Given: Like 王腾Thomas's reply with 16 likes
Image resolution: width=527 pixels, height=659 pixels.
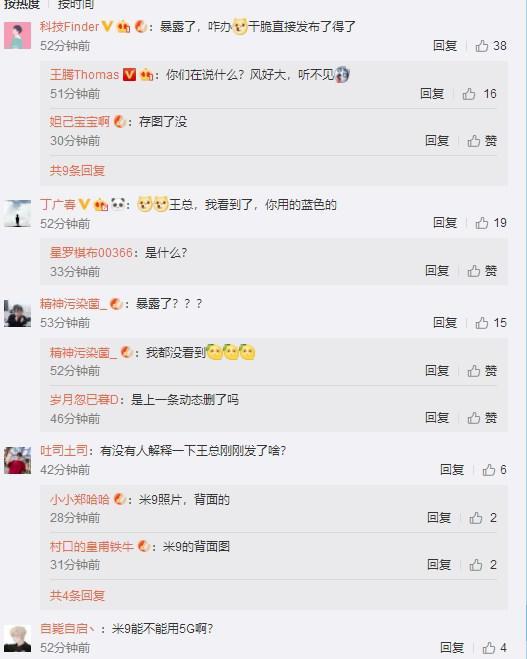Looking at the screenshot, I should 479,94.
